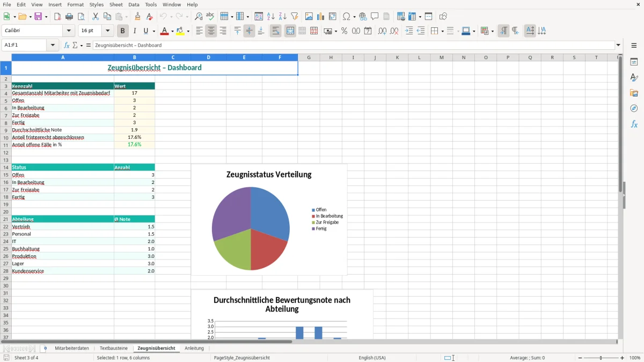Image resolution: width=644 pixels, height=362 pixels.
Task: Click the formula input line
Action: coord(354,45)
